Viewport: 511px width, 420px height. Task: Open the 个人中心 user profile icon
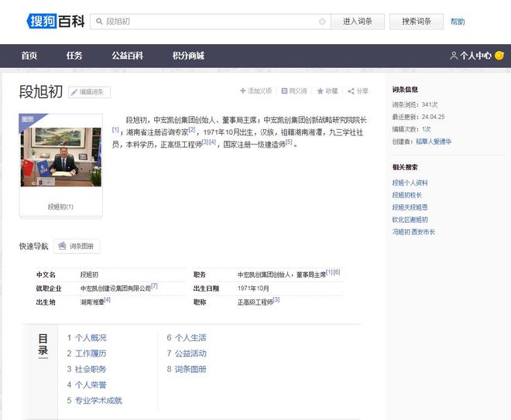[x=453, y=56]
